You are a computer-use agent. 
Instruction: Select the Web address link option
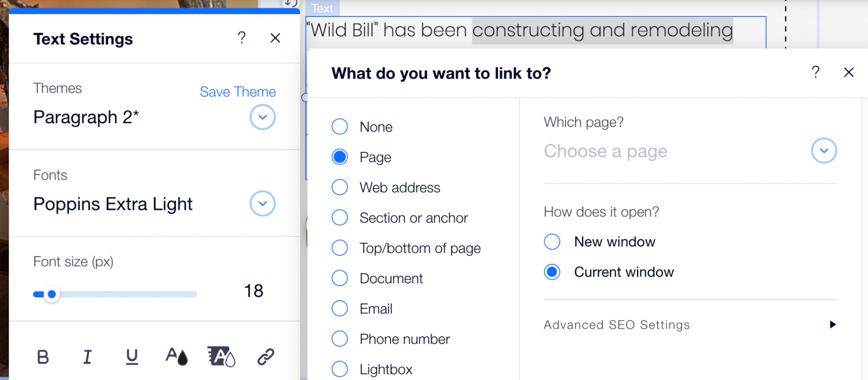pos(340,187)
